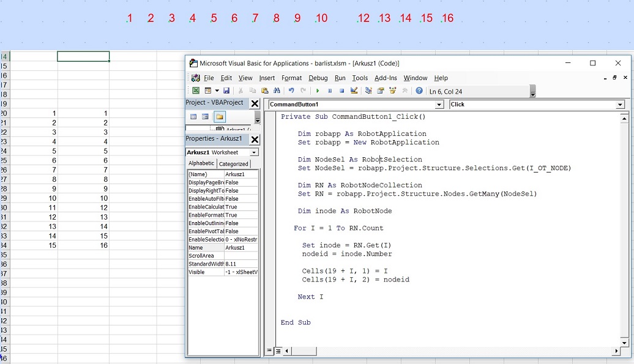
Task: Open Find with the binoculars icon
Action: tap(277, 91)
